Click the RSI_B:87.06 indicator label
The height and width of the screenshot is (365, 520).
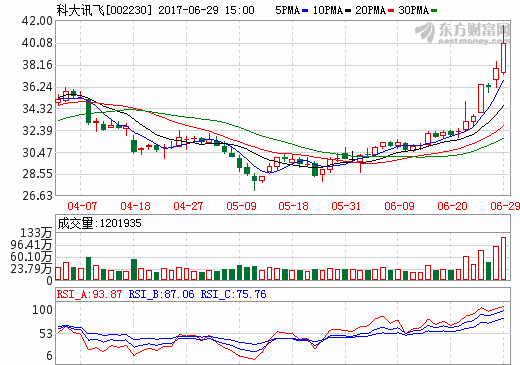[161, 294]
